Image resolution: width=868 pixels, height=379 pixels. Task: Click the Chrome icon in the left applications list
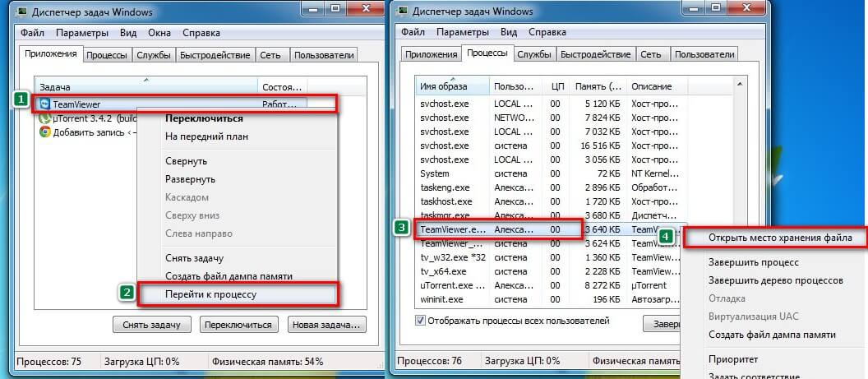coord(45,132)
